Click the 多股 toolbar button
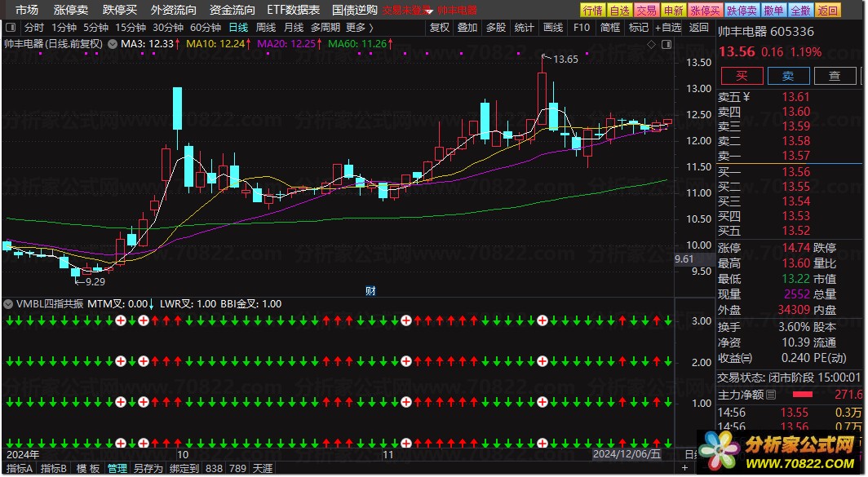 [x=495, y=27]
